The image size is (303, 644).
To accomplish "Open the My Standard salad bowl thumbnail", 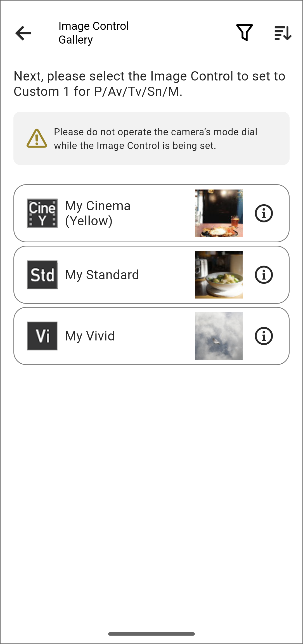I will tap(219, 275).
